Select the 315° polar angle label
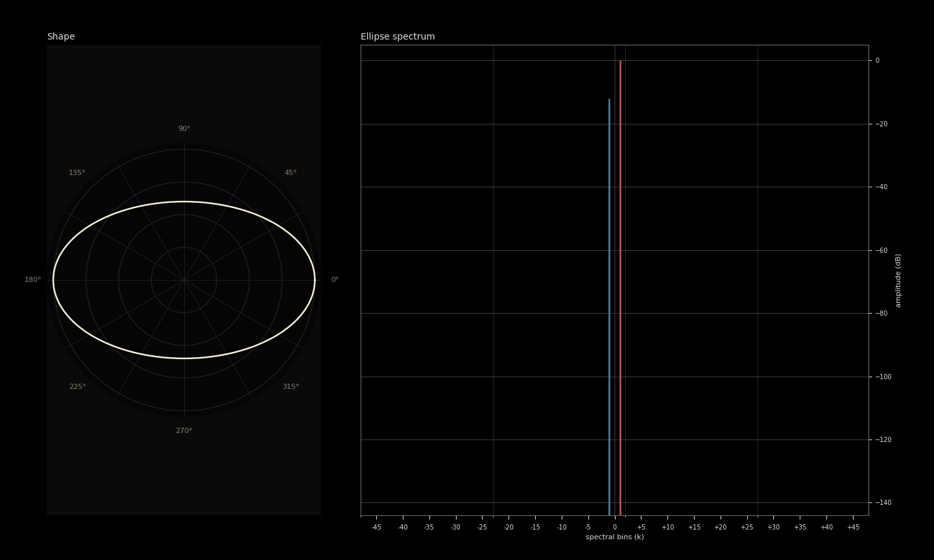Viewport: 934px width, 560px height. (291, 387)
